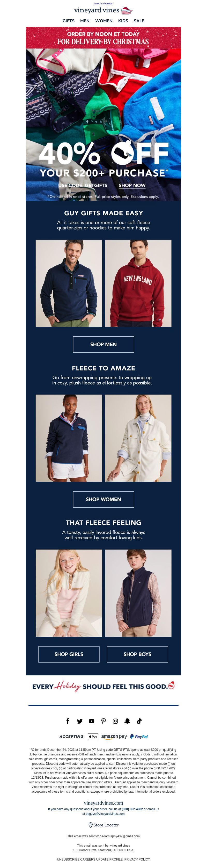This screenshot has height=868, width=207.
Task: Open the Pinterest icon
Action: [x=103, y=721]
